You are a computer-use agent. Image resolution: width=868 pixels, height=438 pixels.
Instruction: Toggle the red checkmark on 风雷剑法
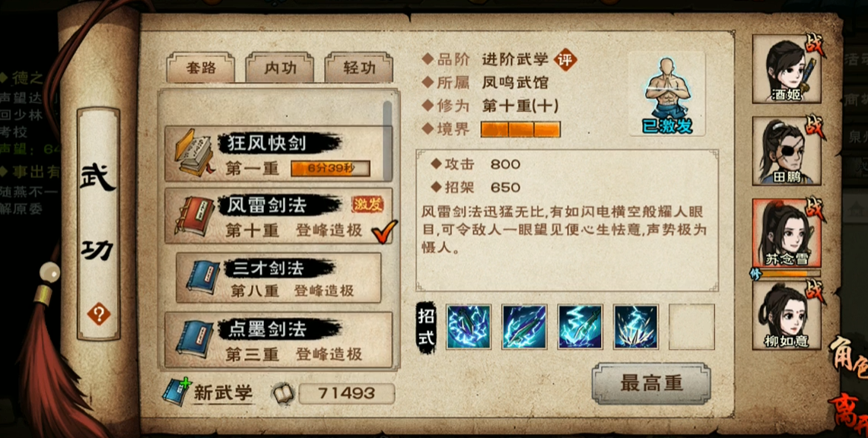tap(384, 230)
